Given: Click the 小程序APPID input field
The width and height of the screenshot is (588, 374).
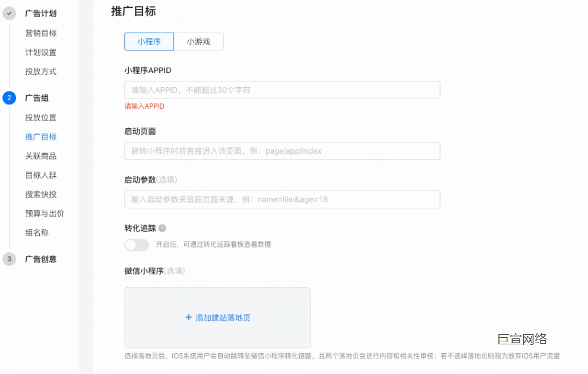Looking at the screenshot, I should click(282, 90).
